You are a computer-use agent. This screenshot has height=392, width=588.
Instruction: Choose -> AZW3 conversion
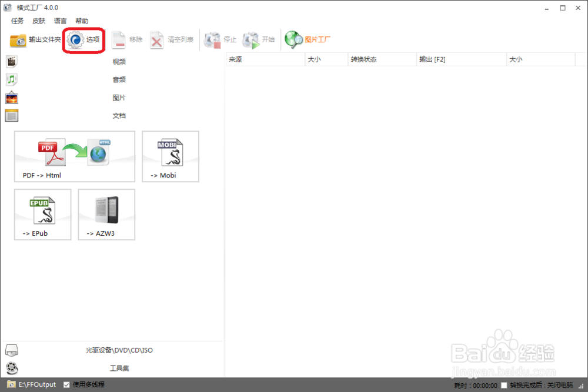pyautogui.click(x=106, y=215)
